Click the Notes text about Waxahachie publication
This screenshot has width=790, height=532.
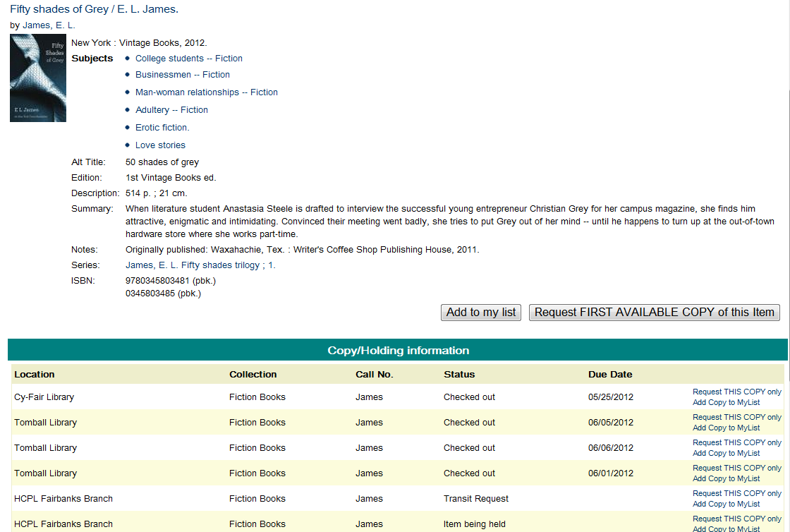pyautogui.click(x=303, y=249)
